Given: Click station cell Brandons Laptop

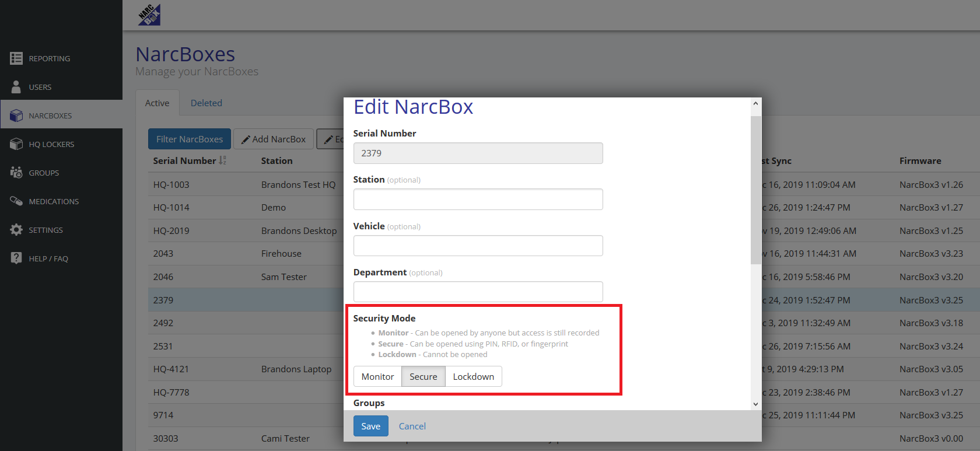Looking at the screenshot, I should tap(296, 369).
